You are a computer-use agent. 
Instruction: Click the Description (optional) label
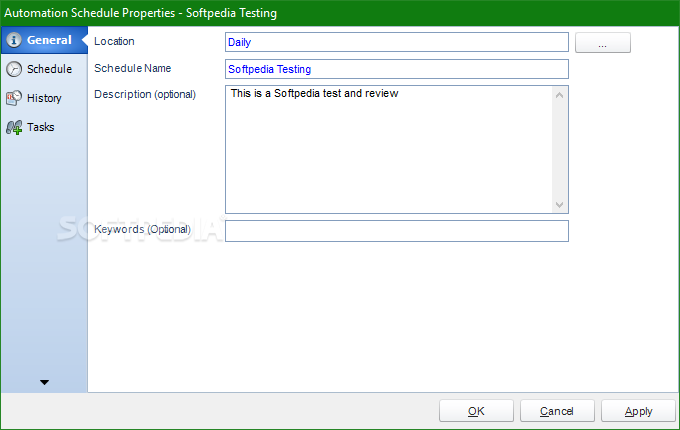point(145,94)
